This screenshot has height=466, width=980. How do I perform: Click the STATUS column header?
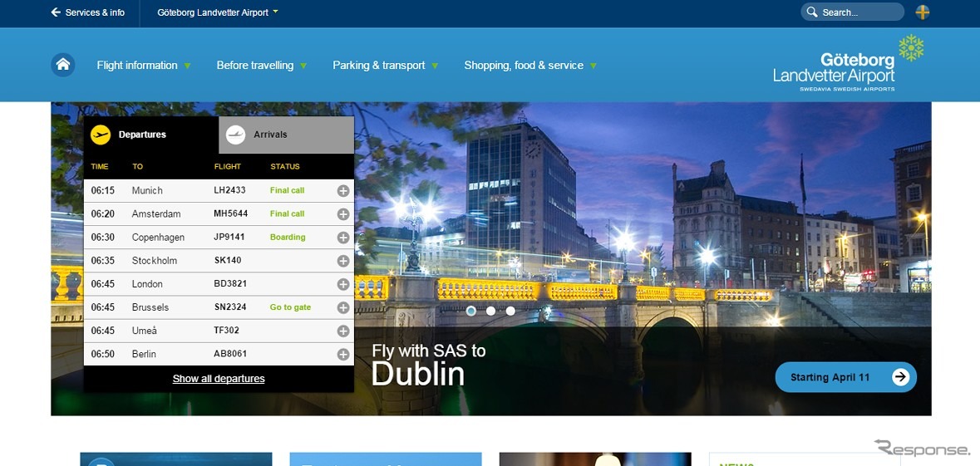[285, 167]
